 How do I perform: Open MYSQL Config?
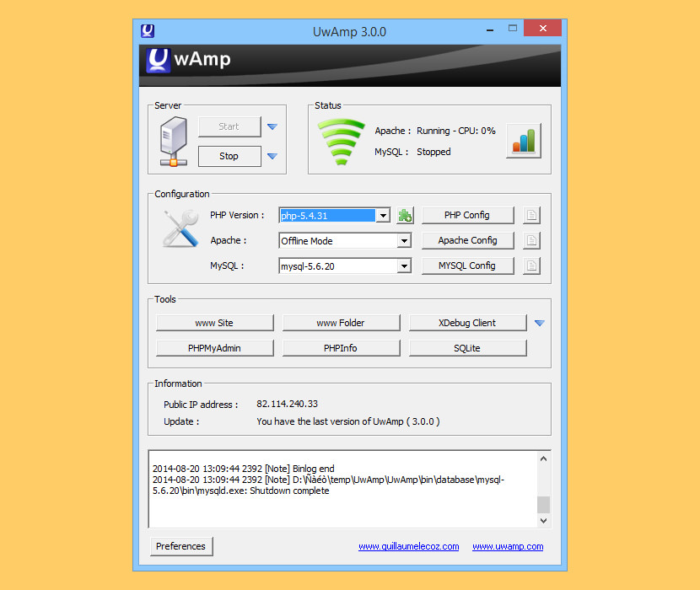point(467,266)
